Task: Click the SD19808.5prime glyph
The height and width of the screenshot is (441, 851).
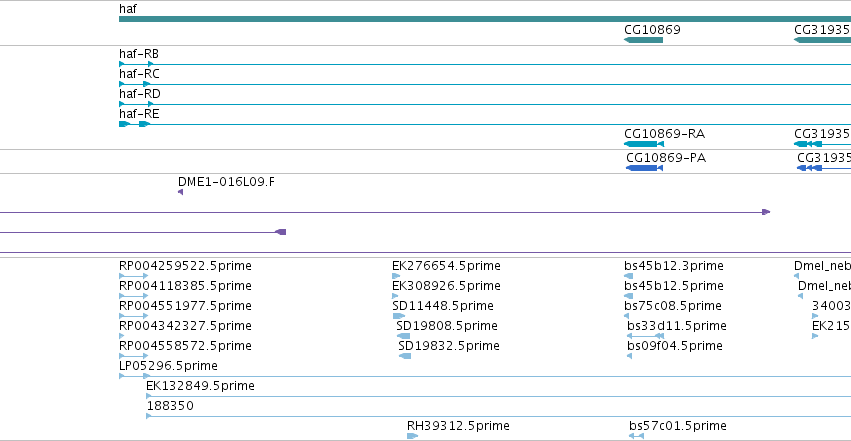Action: [403, 336]
